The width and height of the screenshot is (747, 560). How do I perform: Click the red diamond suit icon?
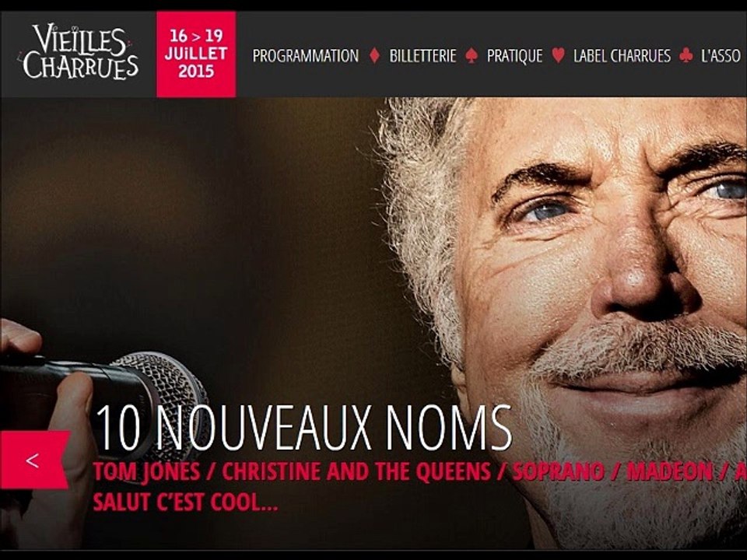374,56
